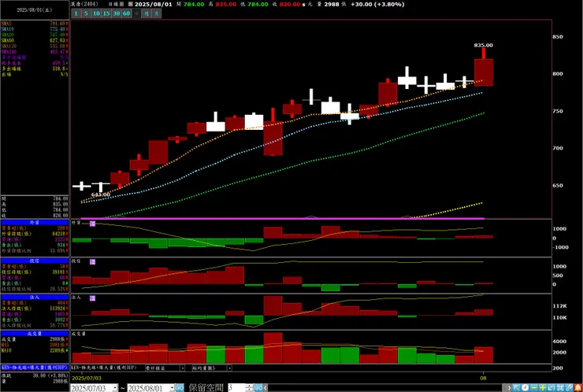Click the arrow cursor tool icon

(517, 388)
